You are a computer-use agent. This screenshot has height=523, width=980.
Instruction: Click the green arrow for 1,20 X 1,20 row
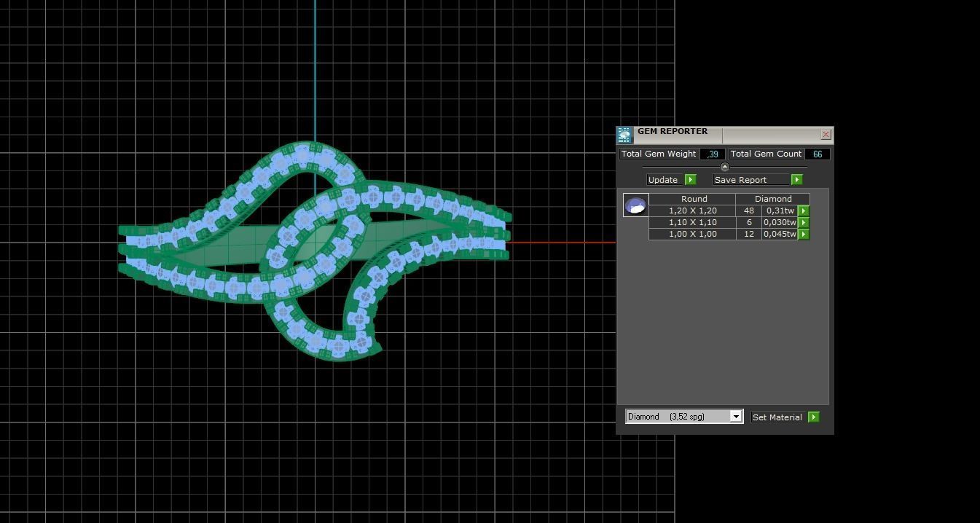804,211
